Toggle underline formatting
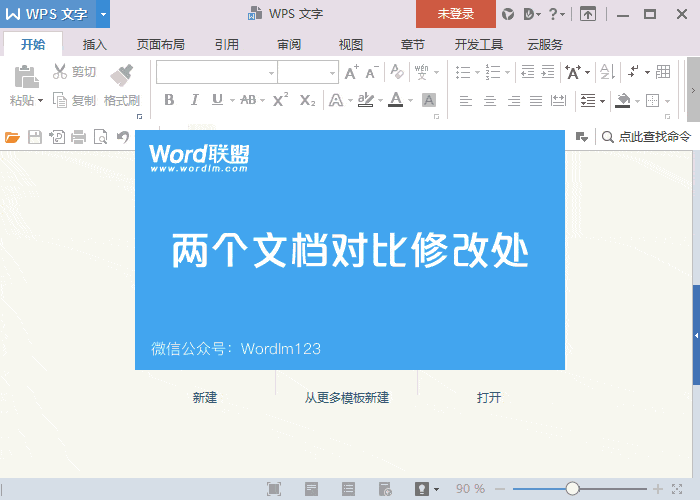 click(x=217, y=100)
